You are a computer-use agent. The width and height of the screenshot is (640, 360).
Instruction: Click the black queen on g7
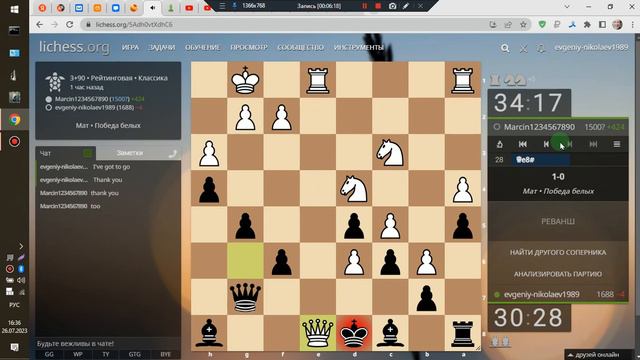tap(245, 297)
